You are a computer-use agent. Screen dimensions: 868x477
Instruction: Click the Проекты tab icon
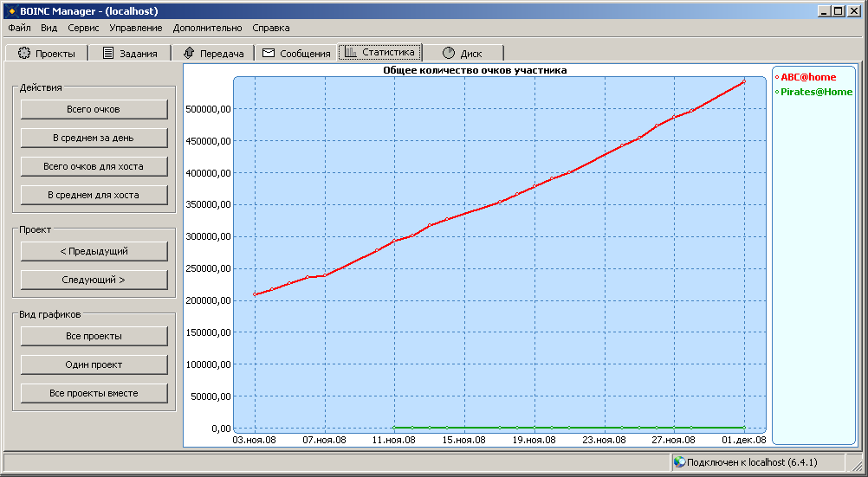click(24, 54)
